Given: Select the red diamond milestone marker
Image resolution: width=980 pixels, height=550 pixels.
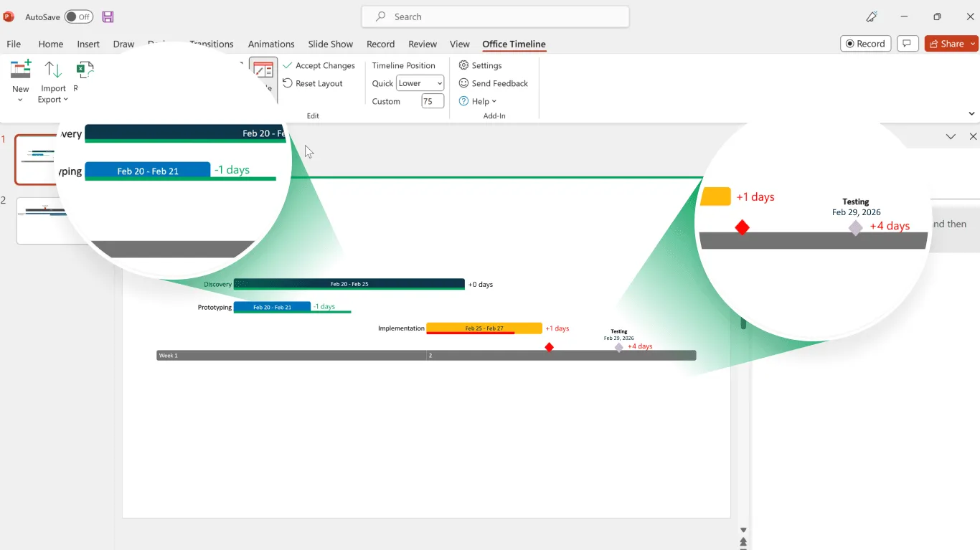Looking at the screenshot, I should 549,347.
